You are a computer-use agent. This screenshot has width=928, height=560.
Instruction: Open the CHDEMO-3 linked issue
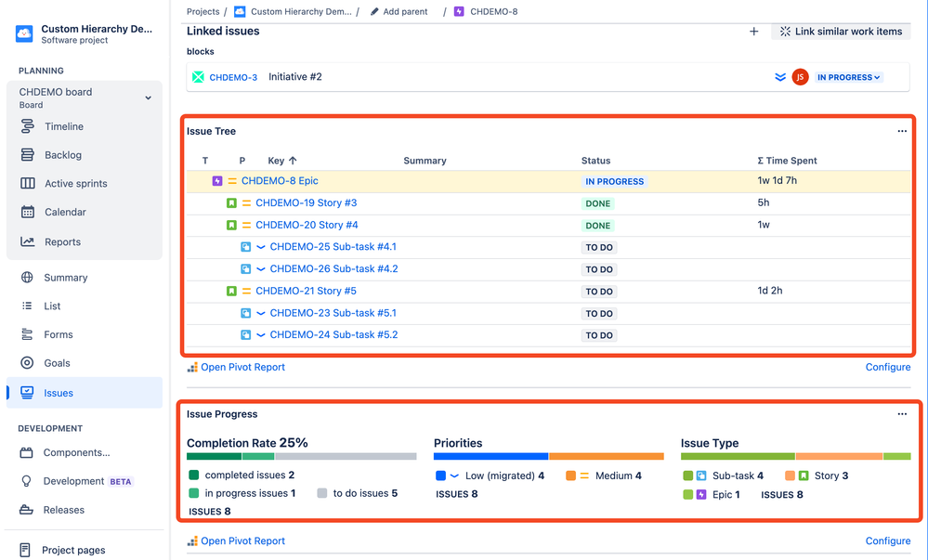[233, 77]
